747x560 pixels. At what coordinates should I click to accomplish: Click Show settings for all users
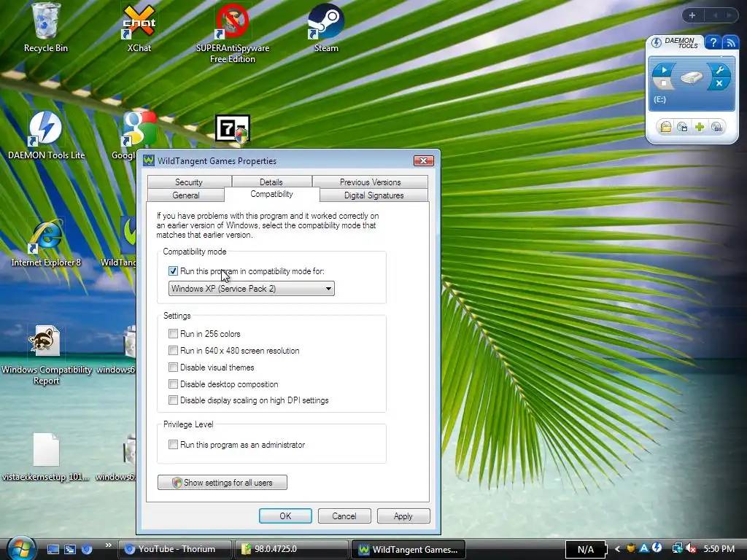[222, 483]
